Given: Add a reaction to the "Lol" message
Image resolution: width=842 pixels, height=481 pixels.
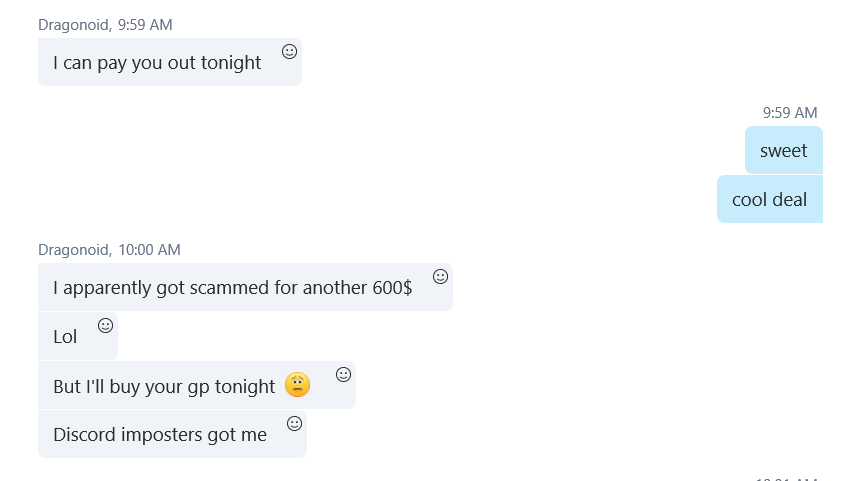Looking at the screenshot, I should tap(105, 326).
